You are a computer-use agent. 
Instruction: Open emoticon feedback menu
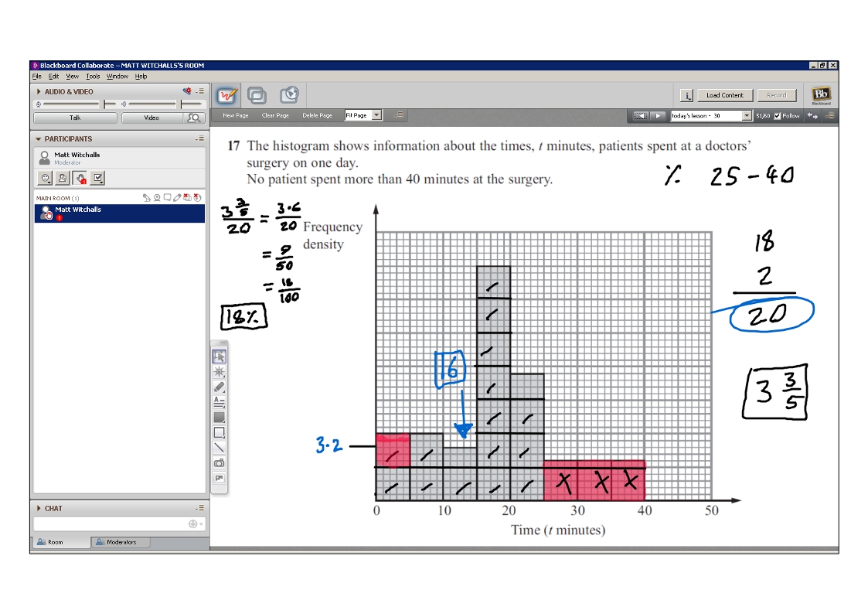(46, 178)
